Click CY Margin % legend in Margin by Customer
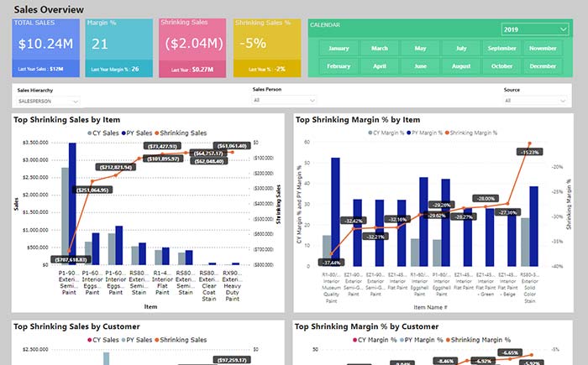The height and width of the screenshot is (365, 588). pos(375,340)
